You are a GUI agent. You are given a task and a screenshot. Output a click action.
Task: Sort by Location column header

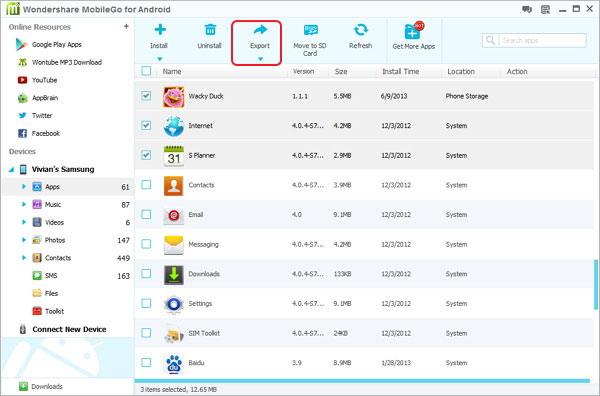coord(461,72)
